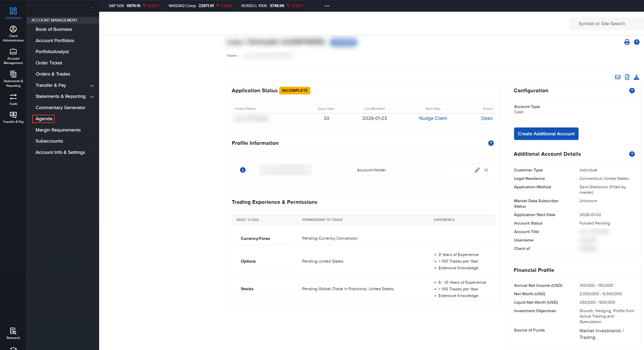Screen dimensions: 644x350
Task: Collapse the sidebar with the arrows icon
Action: 91,8
